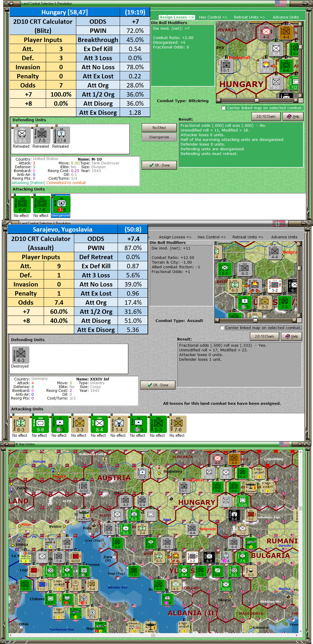The width and height of the screenshot is (313, 644).
Task: Click the Salonica city label on map window
Action: coord(260,628)
